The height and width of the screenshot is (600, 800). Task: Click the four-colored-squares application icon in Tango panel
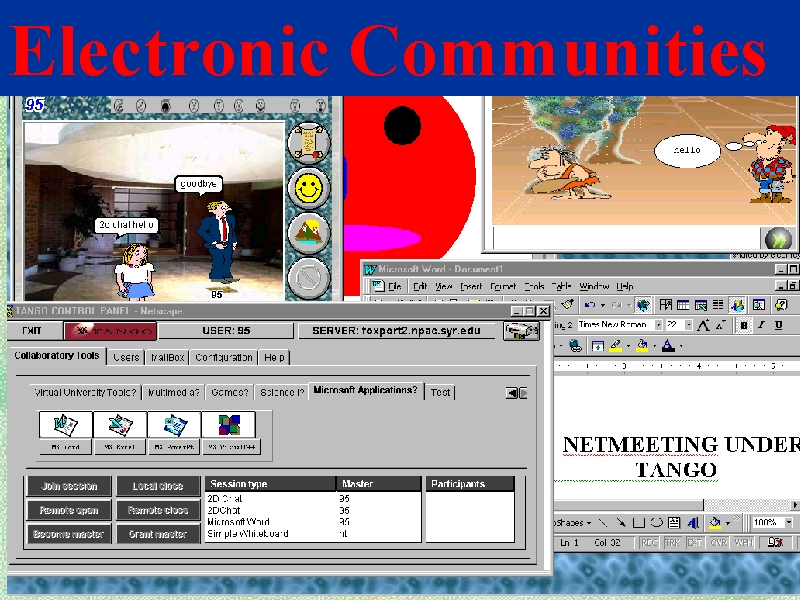pyautogui.click(x=229, y=425)
